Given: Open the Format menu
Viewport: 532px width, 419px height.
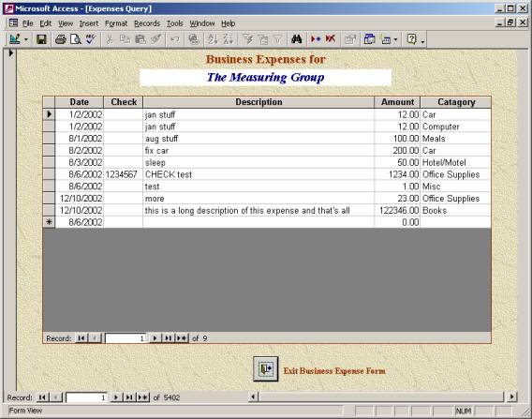Looking at the screenshot, I should click(x=116, y=23).
